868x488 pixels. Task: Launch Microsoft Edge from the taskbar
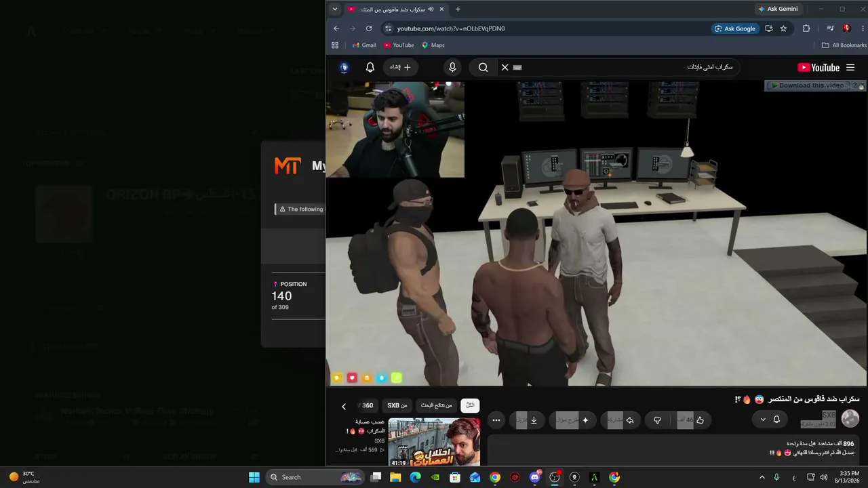416,477
